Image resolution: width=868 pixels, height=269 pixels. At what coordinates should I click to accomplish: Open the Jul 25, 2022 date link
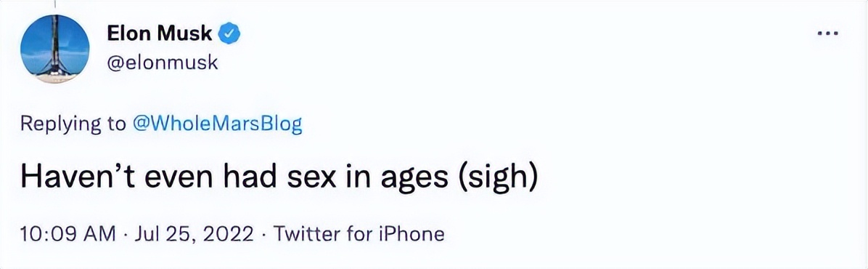point(192,234)
